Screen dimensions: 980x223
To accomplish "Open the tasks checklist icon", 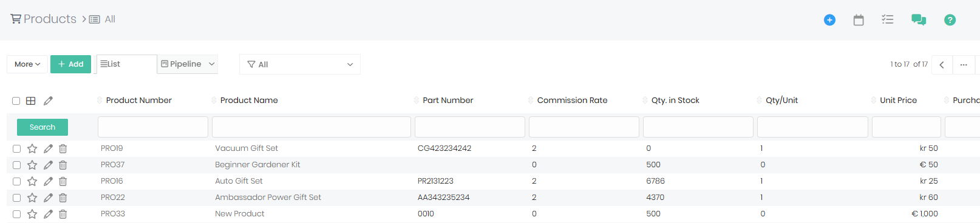I will point(888,20).
